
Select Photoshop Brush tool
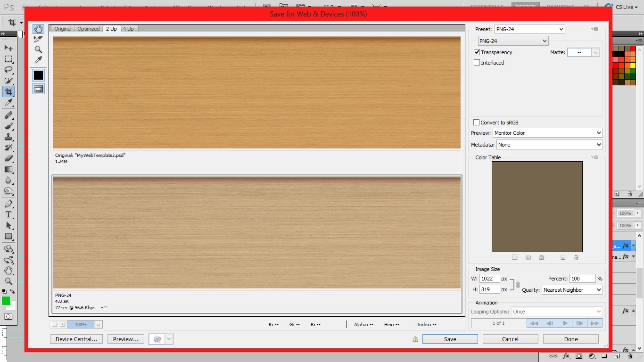pyautogui.click(x=8, y=126)
